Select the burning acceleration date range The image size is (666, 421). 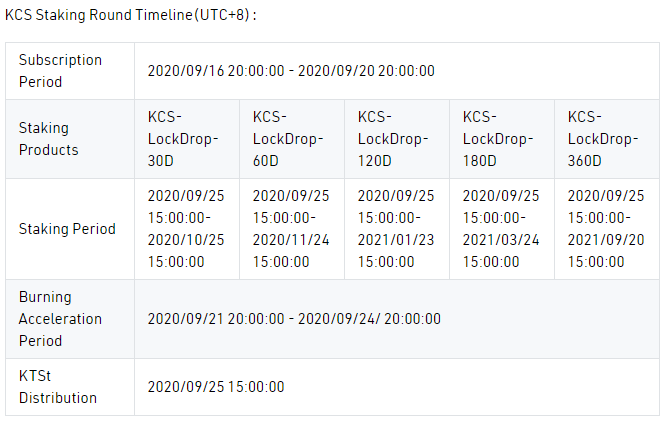pyautogui.click(x=293, y=319)
